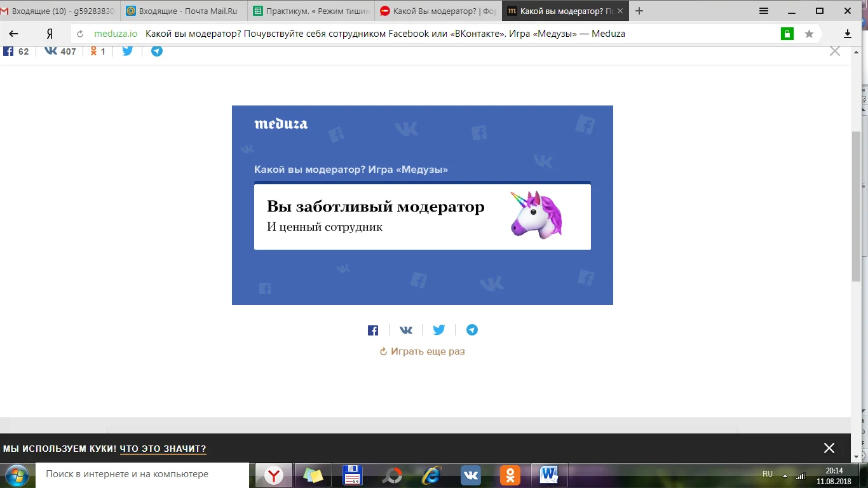Switch to the Gmail "Входящие (10)" tab
This screenshot has width=868, height=488.
point(60,11)
